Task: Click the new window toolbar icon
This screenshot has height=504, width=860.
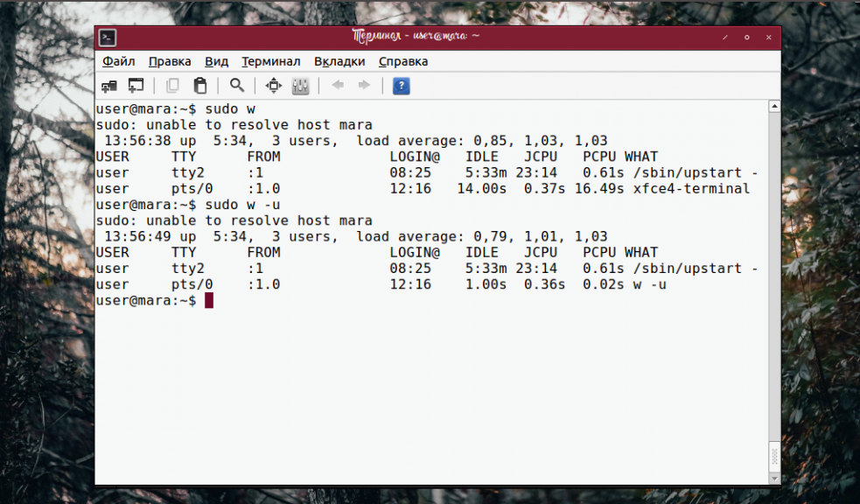Action: click(x=136, y=86)
